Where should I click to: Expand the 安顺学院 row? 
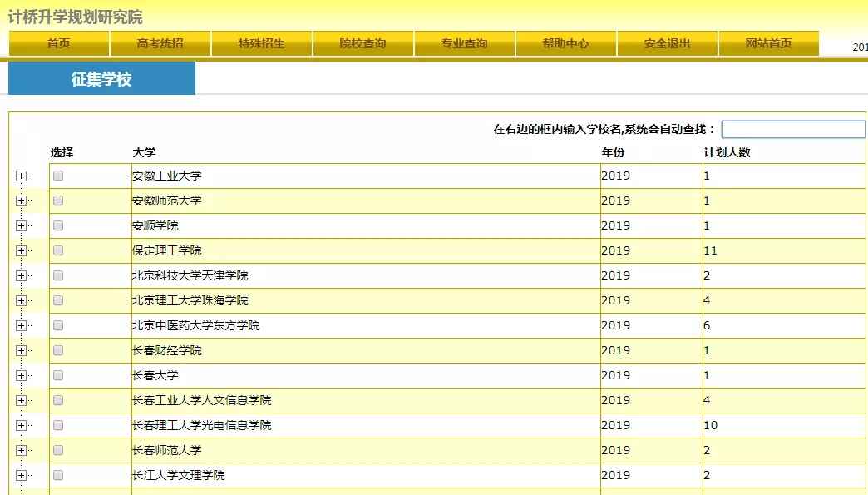21,226
